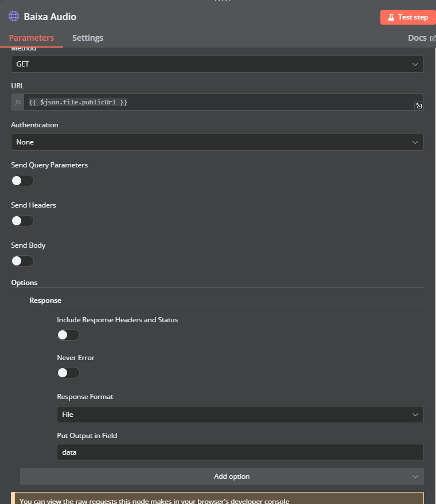The width and height of the screenshot is (436, 504).
Task: Click the globe icon beside Baixa Audio
Action: click(x=14, y=17)
